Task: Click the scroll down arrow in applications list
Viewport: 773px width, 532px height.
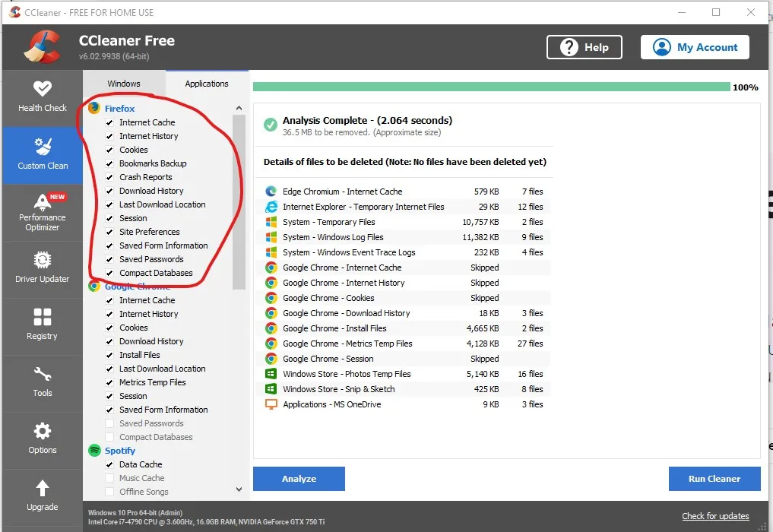Action: tap(239, 490)
